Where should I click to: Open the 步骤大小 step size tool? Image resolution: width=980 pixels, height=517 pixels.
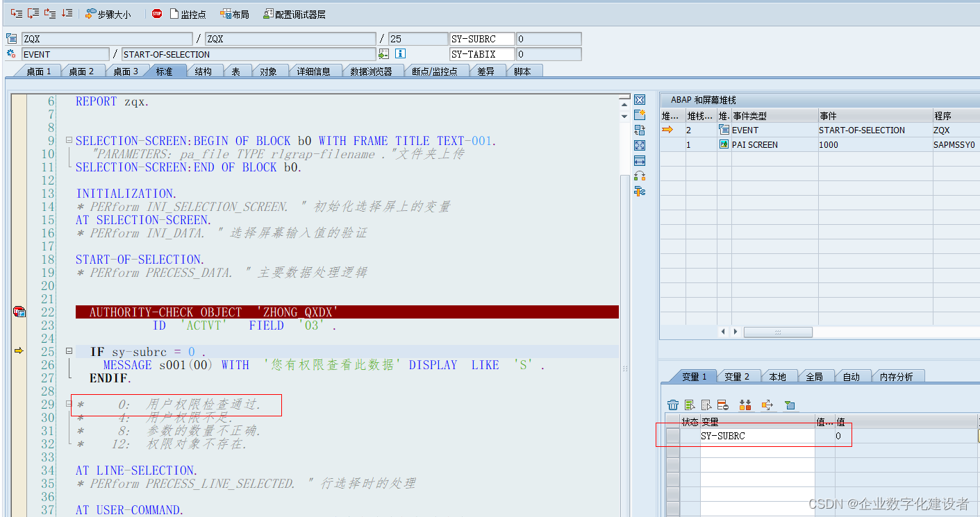point(108,12)
